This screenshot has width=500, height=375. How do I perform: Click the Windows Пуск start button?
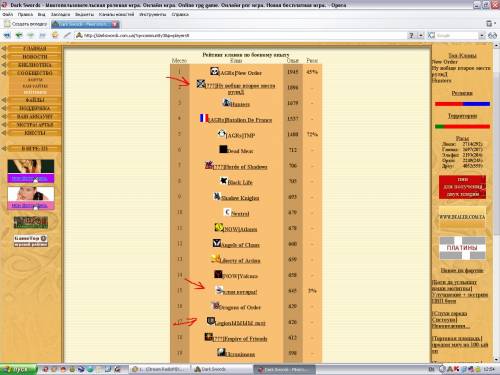click(x=18, y=369)
